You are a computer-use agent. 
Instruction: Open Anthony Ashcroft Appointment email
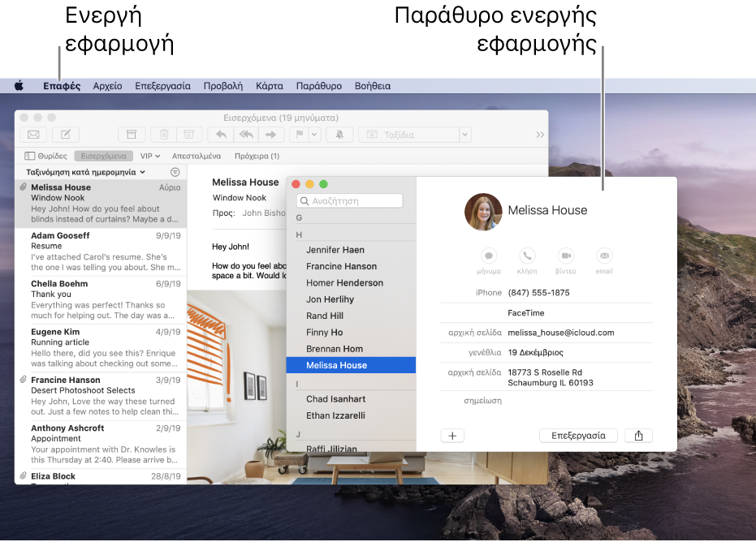pos(101,444)
